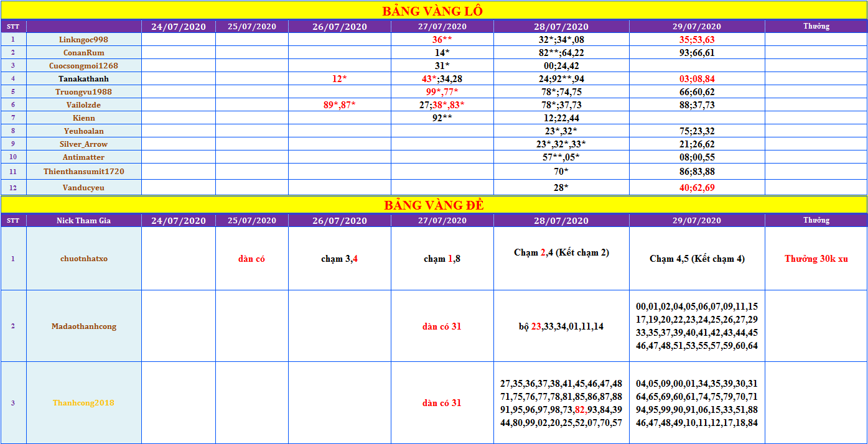868x444 pixels.
Task: Click the red 99*,77* cell for Truongvu1988
Action: click(x=442, y=92)
